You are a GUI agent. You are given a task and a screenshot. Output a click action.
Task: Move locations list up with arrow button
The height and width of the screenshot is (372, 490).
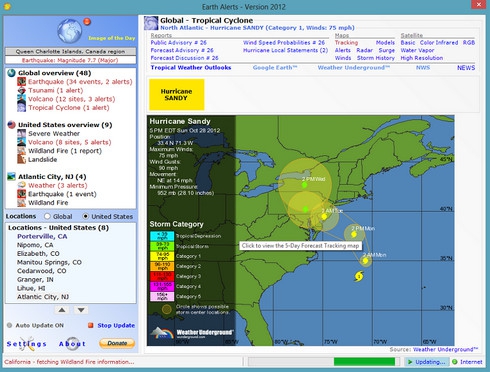tap(62, 310)
